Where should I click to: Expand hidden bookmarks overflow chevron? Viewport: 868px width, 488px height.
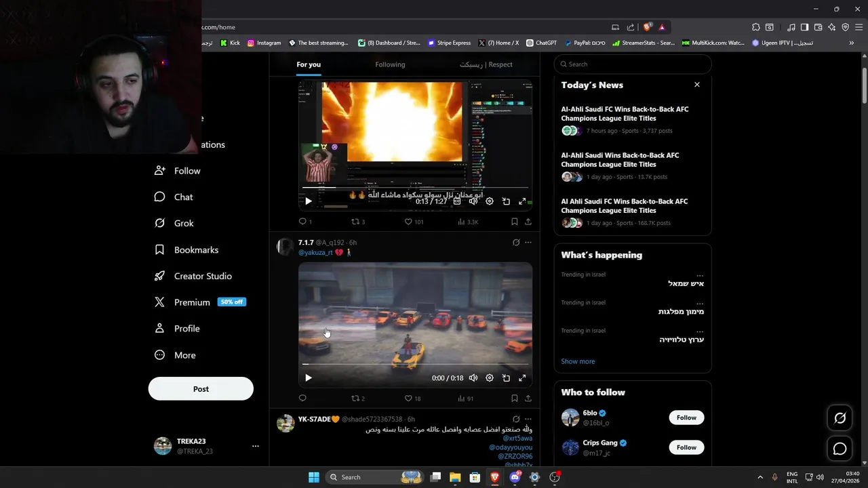pos(851,43)
